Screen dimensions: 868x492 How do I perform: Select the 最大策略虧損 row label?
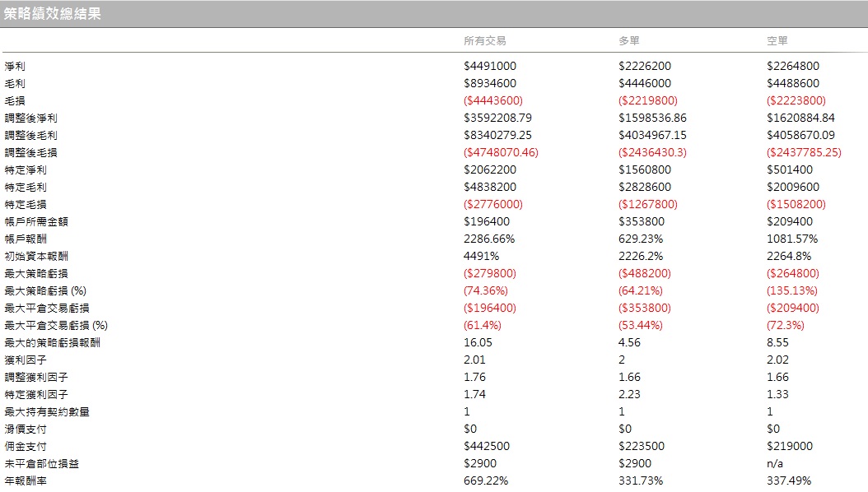[x=36, y=274]
